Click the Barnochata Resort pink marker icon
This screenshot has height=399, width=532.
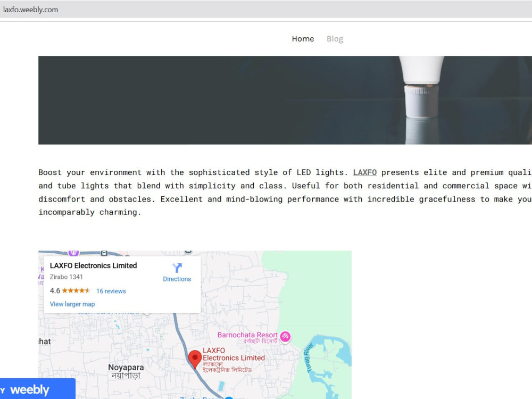click(285, 337)
